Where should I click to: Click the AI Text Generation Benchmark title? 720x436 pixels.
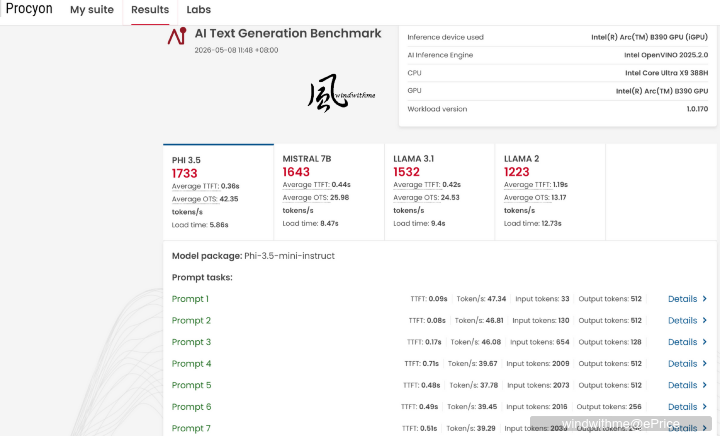288,34
